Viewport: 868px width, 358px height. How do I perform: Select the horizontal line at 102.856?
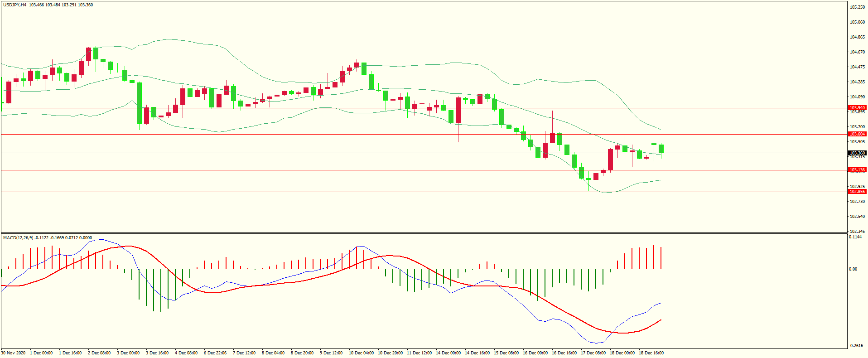pyautogui.click(x=424, y=192)
